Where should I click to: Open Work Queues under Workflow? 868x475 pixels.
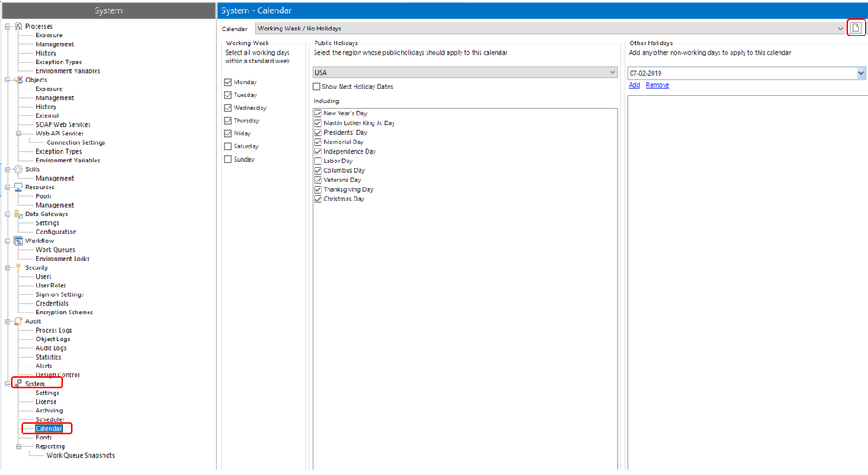[55, 250]
